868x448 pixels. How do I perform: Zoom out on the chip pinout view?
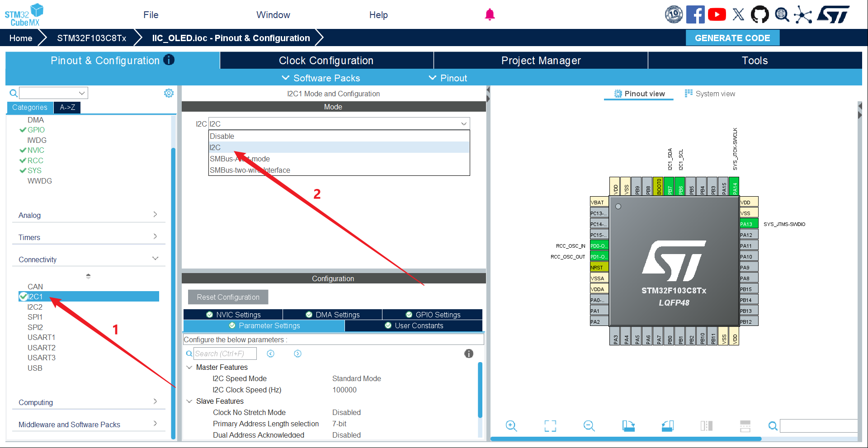[x=589, y=426]
